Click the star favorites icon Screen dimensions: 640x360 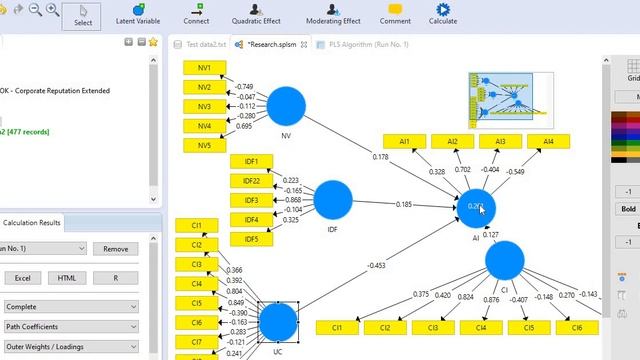(153, 42)
